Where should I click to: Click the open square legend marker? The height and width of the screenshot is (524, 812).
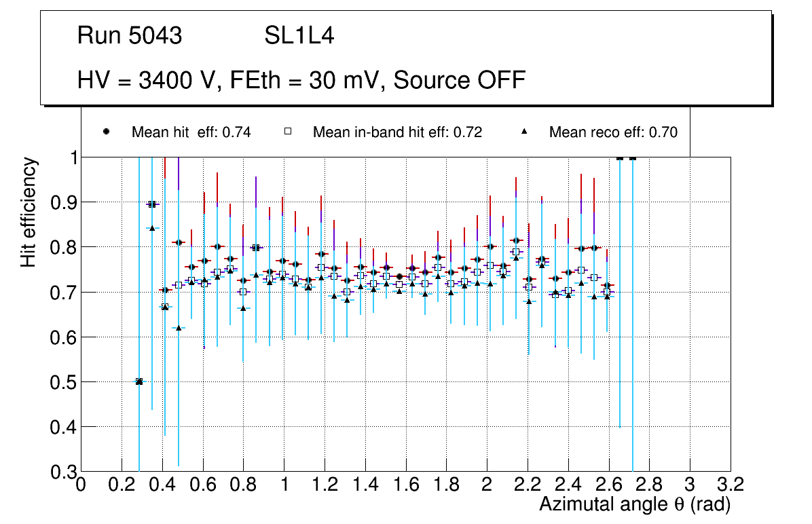(287, 132)
